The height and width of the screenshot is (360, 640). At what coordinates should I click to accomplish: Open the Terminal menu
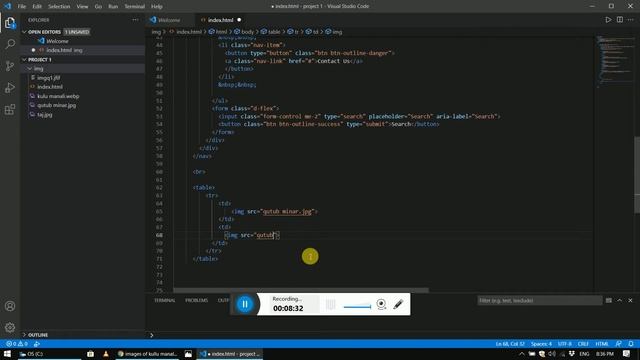tap(135, 7)
